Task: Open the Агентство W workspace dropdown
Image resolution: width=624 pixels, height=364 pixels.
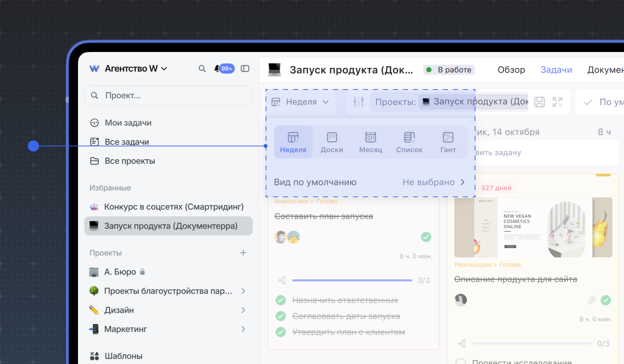Action: tap(129, 69)
